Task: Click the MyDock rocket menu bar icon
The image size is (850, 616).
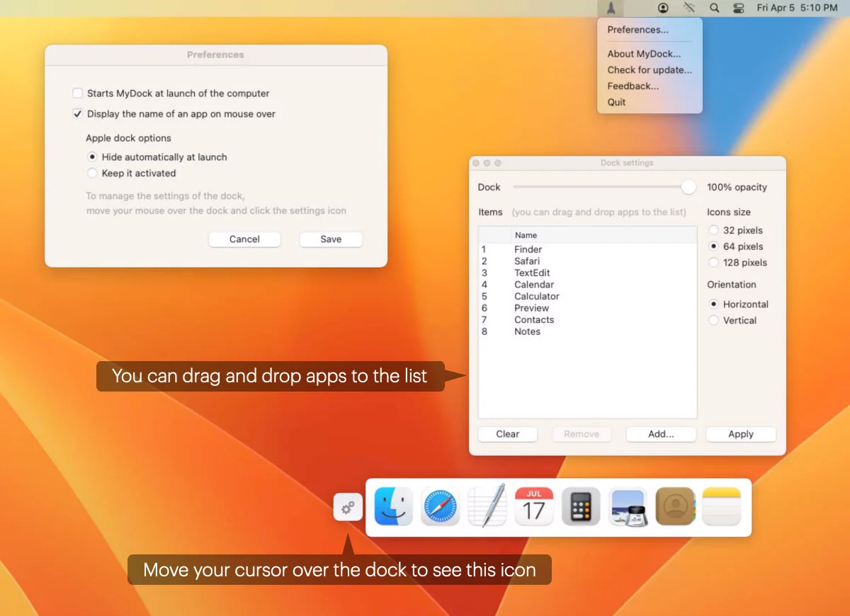Action: click(x=611, y=8)
